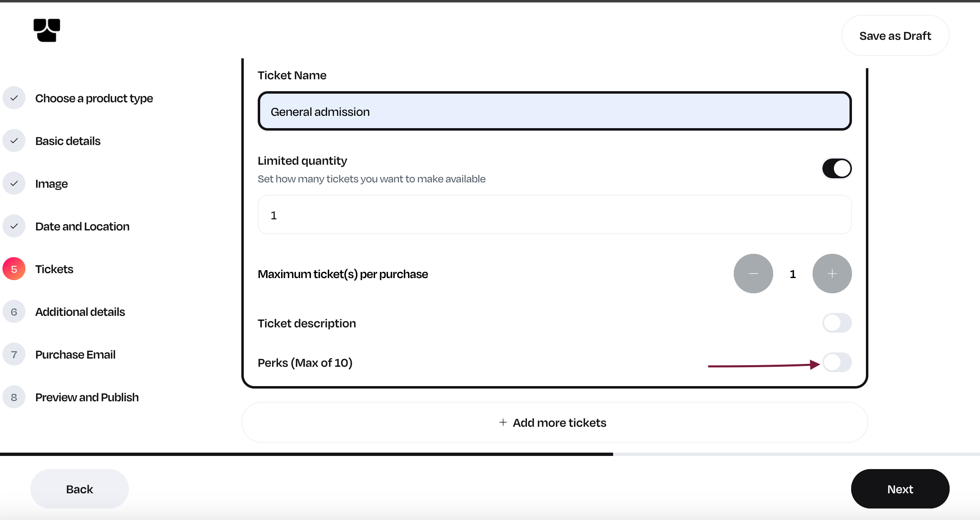This screenshot has width=980, height=520.
Task: Click the Ticket Name input field
Action: (x=554, y=111)
